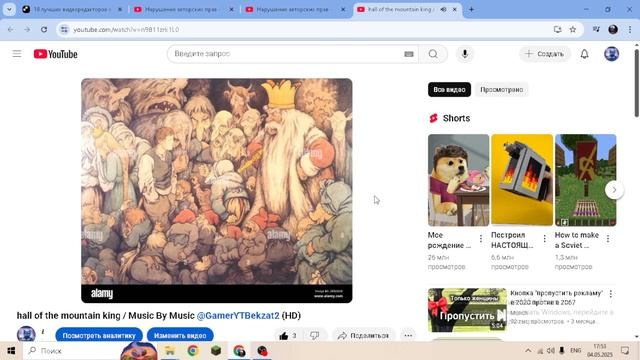
Task: Go back in browser history
Action: (11, 29)
